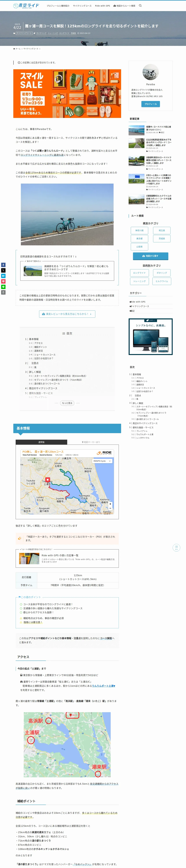Screen dimensions: 186x868
Task: Click the 神奈川県 category button
Action: coord(139,230)
